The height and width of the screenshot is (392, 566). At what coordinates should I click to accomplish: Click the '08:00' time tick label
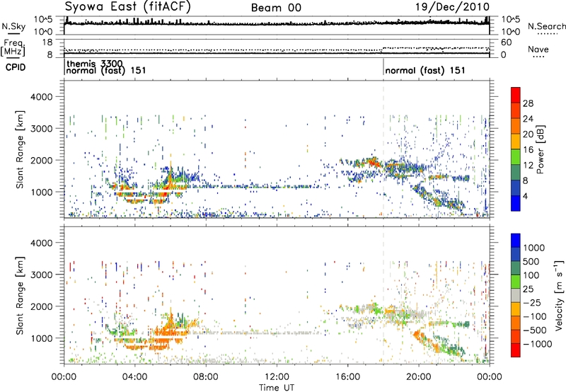206,377
